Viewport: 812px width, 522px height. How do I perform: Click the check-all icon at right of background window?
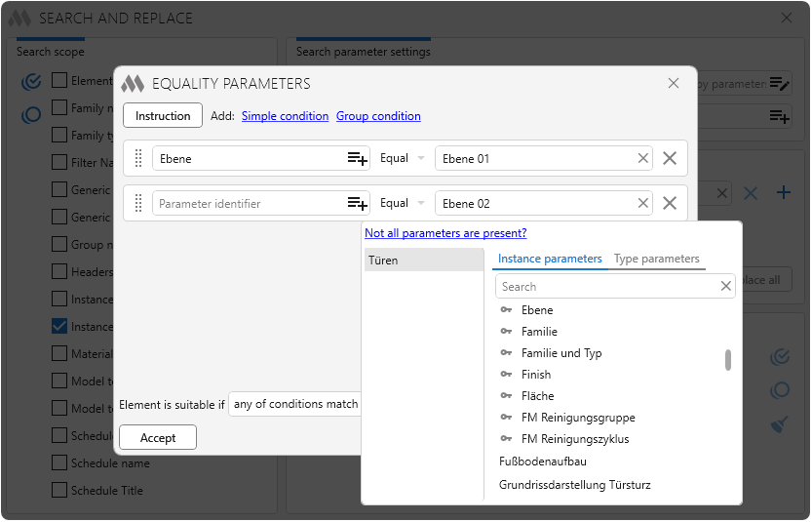tap(780, 357)
